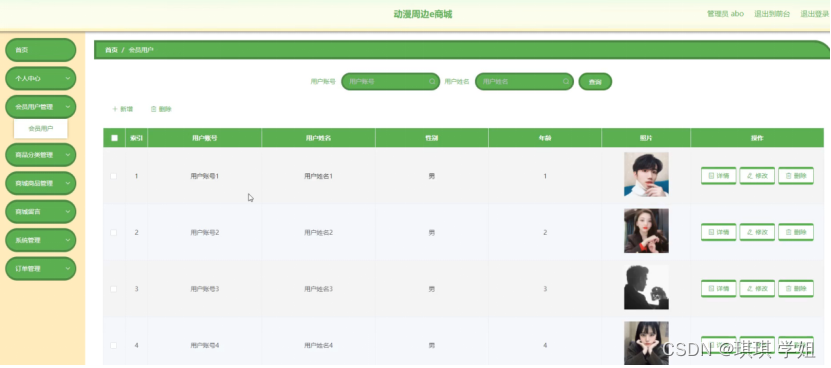
Task: Click the 用户账号 column header
Action: [204, 138]
